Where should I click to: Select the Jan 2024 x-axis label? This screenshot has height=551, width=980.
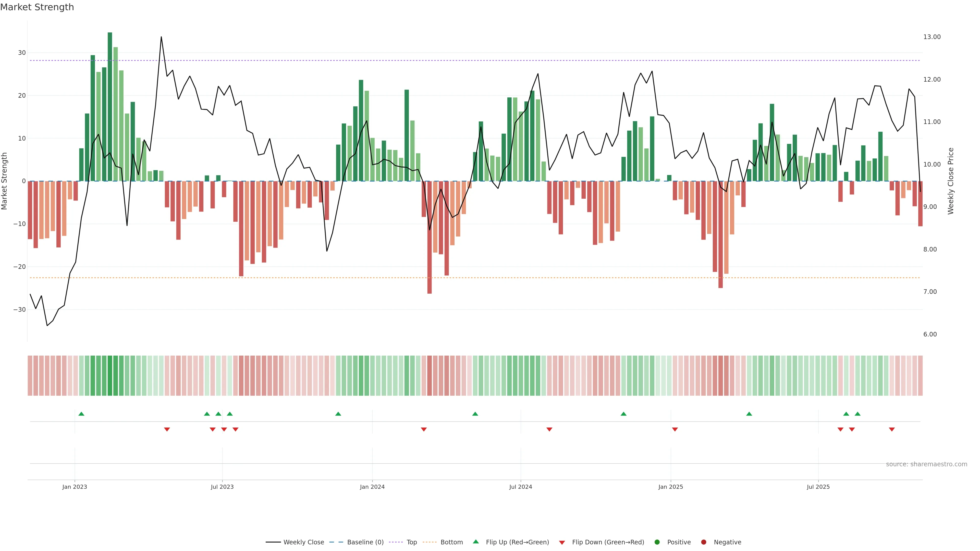[x=372, y=487]
